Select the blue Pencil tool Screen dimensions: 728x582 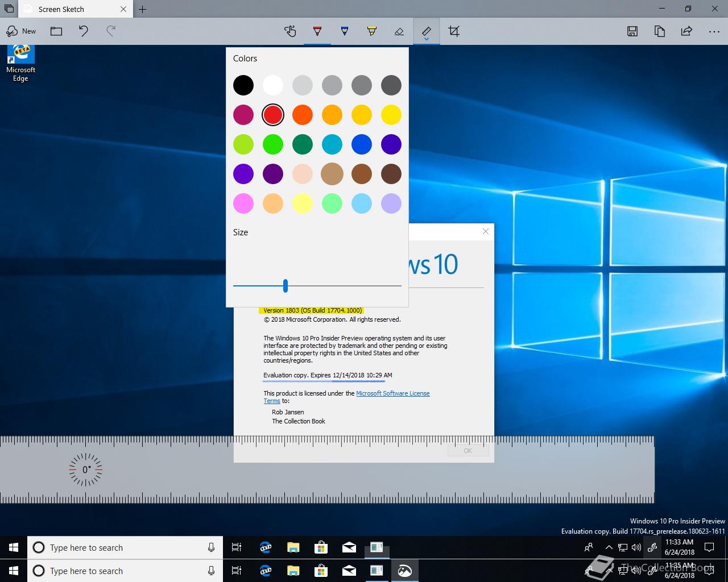pos(345,31)
